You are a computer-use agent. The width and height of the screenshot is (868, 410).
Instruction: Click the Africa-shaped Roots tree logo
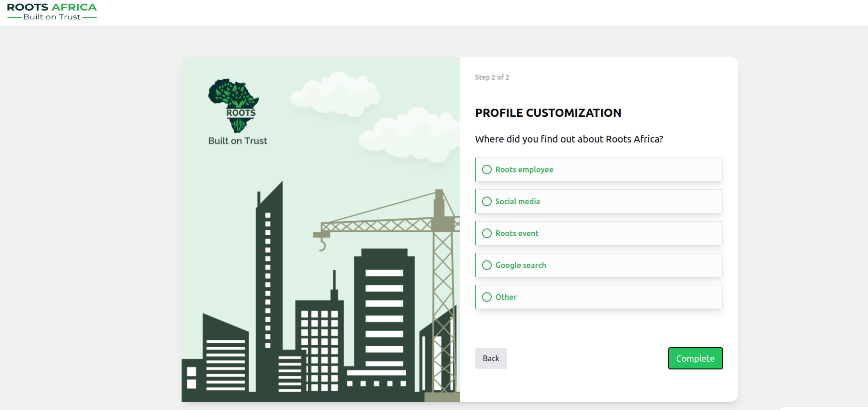(x=234, y=106)
